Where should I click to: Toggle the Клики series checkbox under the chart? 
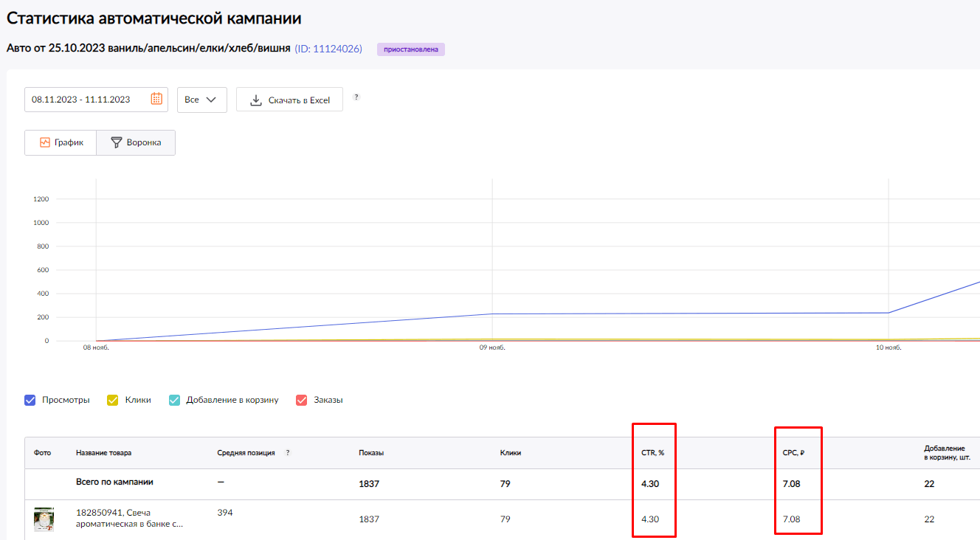113,400
